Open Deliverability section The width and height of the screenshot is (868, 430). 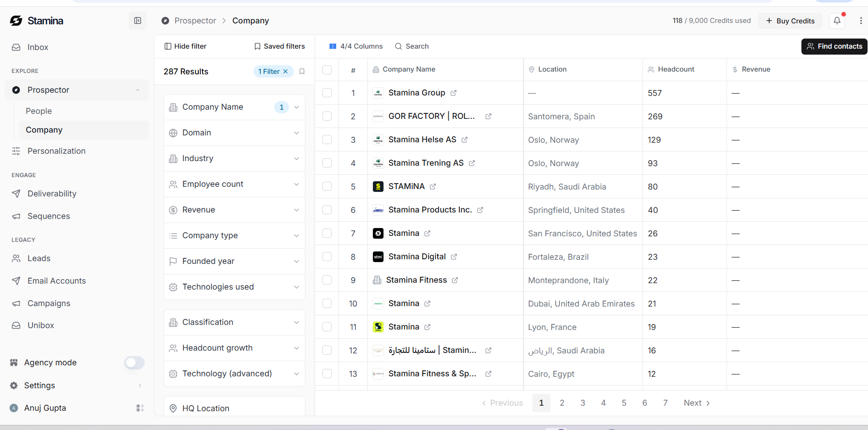coord(77,194)
